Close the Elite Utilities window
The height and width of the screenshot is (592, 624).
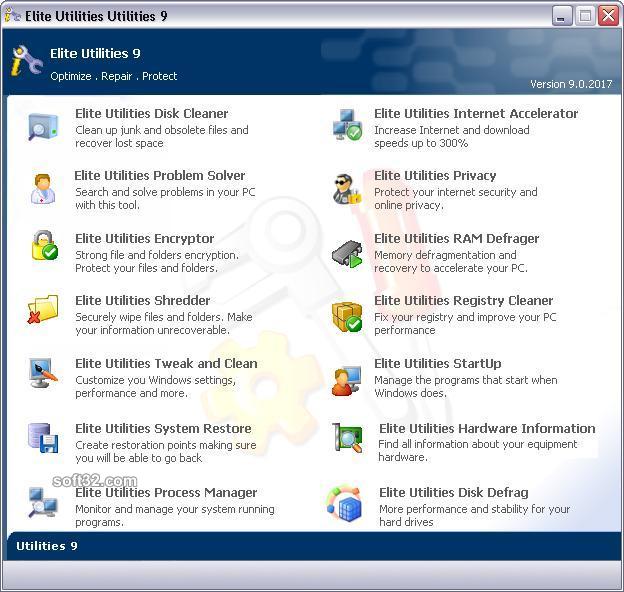[608, 16]
